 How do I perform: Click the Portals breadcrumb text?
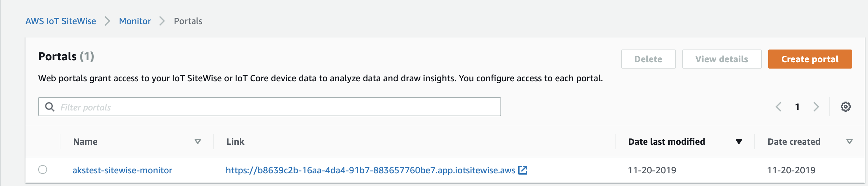tap(188, 21)
